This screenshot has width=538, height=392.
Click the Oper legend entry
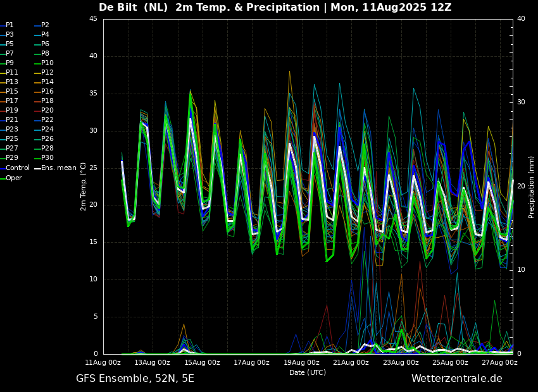pos(11,178)
